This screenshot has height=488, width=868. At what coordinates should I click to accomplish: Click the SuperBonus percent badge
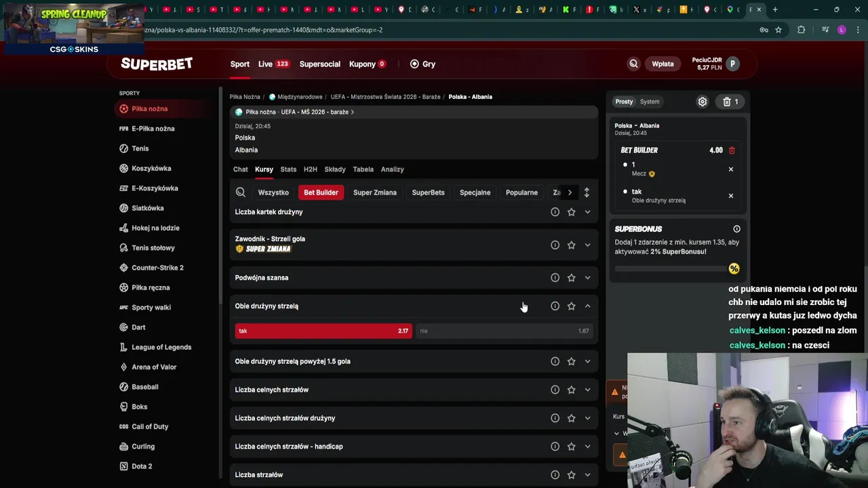coord(734,269)
